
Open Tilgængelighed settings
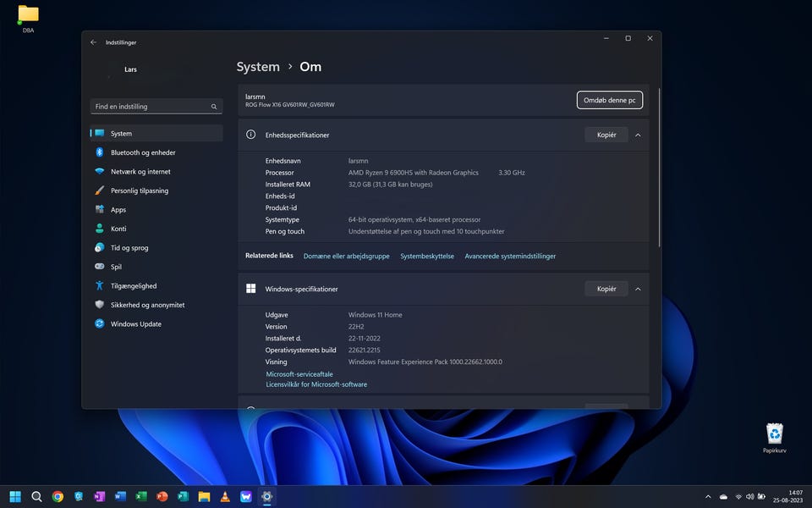[x=133, y=286]
